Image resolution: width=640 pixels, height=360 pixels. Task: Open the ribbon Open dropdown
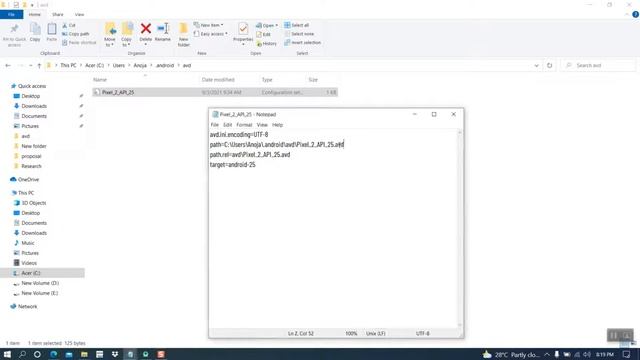(x=267, y=25)
